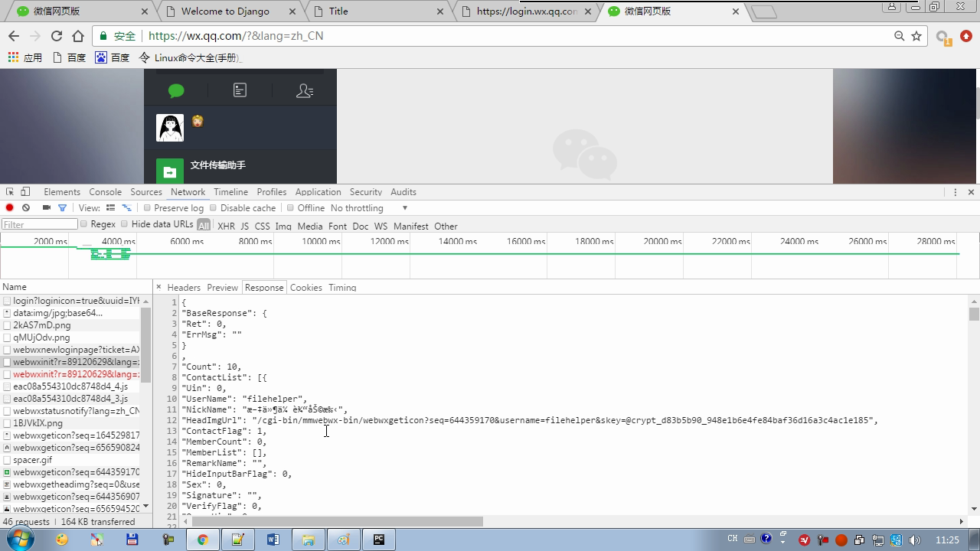
Task: Select the 2kAS7mD.png request
Action: 70,325
